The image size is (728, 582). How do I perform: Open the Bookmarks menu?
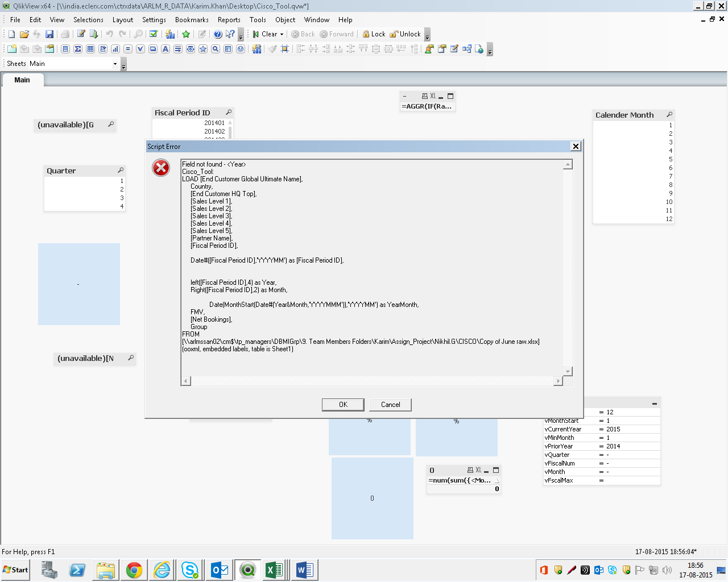point(192,20)
